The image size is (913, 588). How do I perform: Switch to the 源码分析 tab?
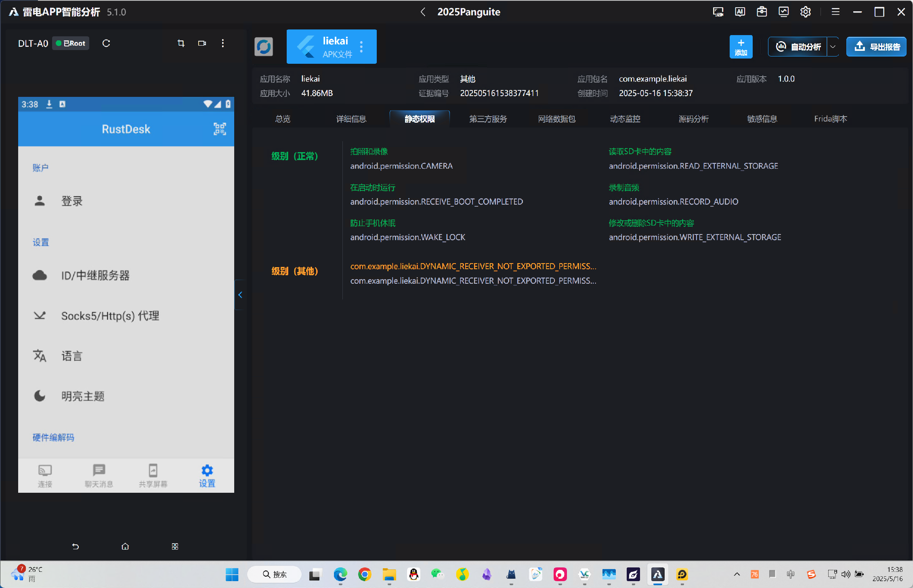click(693, 119)
